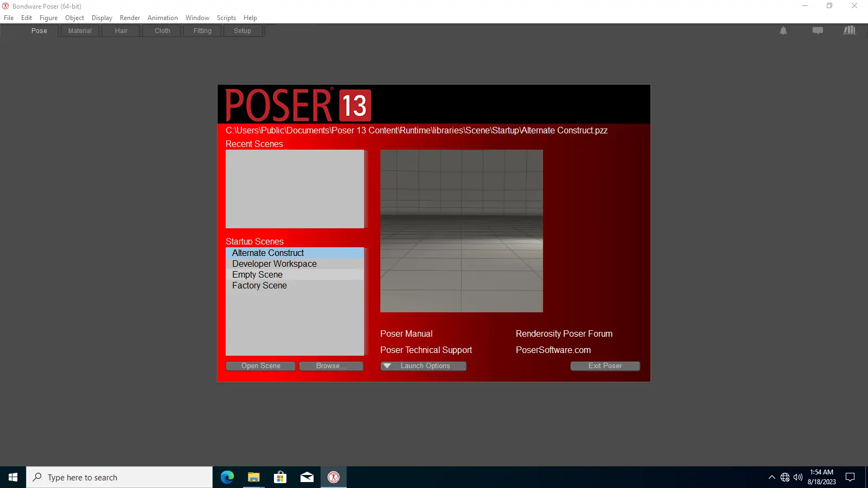
Task: Switch to the Pose room tab
Action: (39, 31)
